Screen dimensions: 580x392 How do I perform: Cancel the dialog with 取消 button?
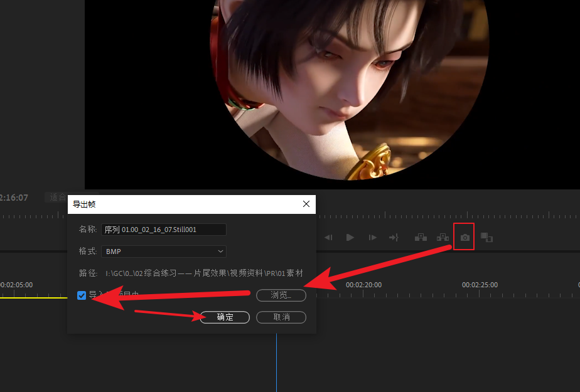tap(281, 317)
